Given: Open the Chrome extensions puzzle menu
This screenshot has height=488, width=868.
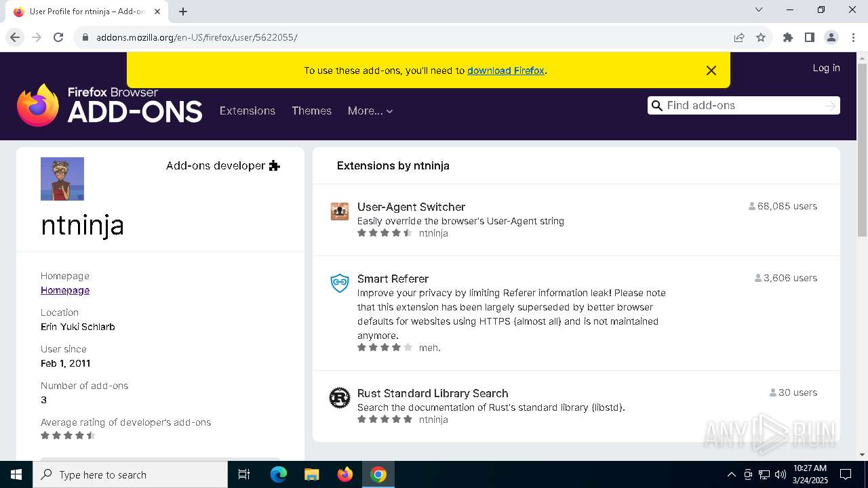Looking at the screenshot, I should pyautogui.click(x=788, y=37).
